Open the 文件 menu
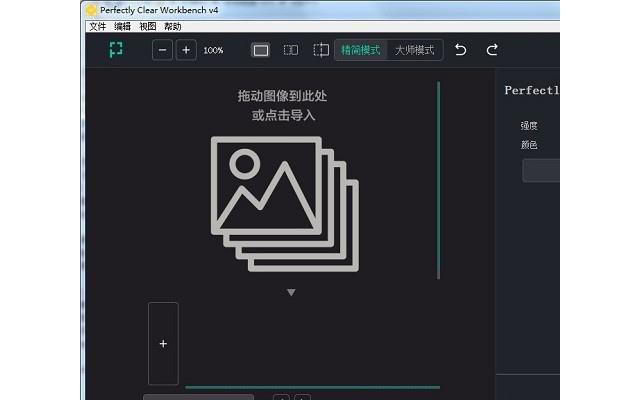The width and height of the screenshot is (640, 400). point(98,27)
